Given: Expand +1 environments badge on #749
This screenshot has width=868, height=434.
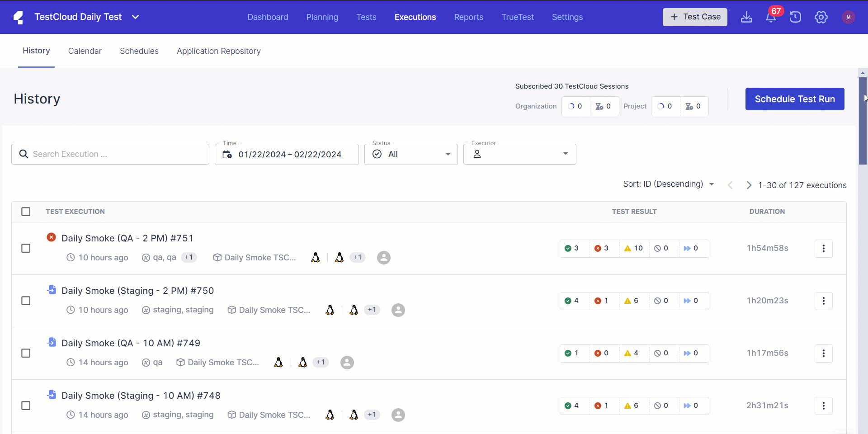Looking at the screenshot, I should [x=321, y=362].
